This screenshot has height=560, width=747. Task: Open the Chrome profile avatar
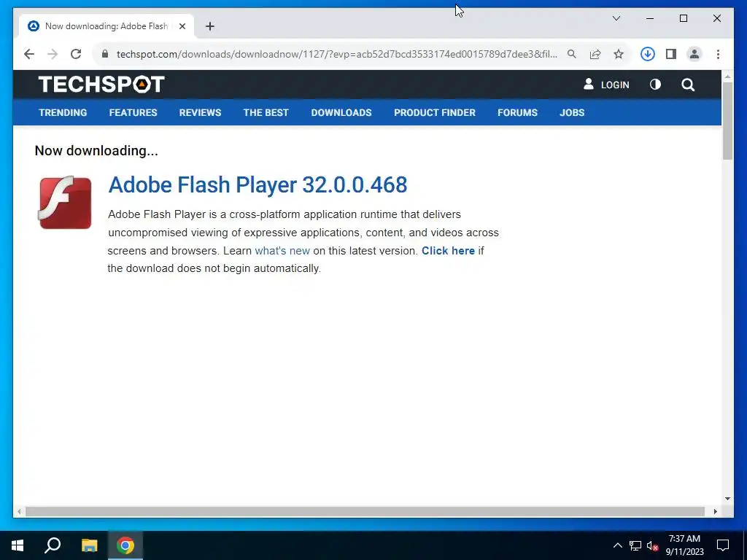[694, 54]
